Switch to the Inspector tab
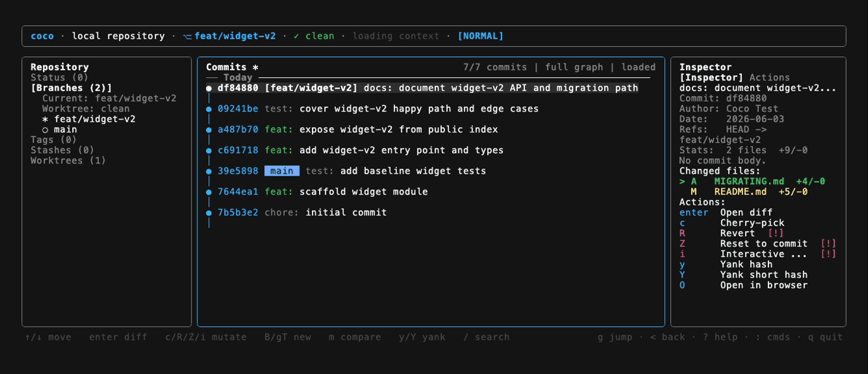The width and height of the screenshot is (868, 374). (711, 77)
